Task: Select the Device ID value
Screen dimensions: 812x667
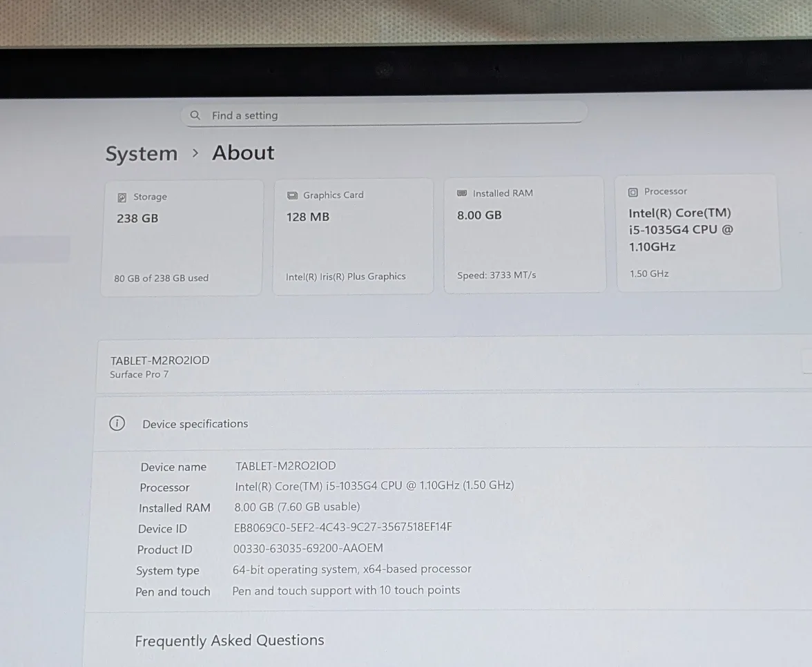Action: (x=343, y=526)
